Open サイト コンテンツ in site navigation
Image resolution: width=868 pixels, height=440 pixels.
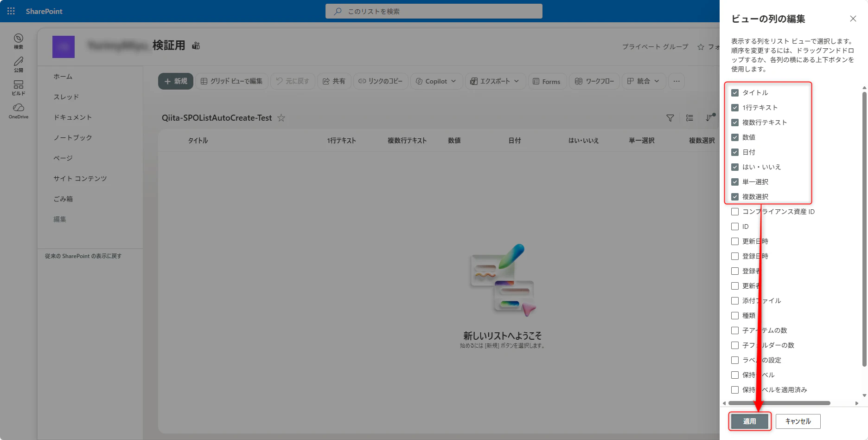click(80, 179)
